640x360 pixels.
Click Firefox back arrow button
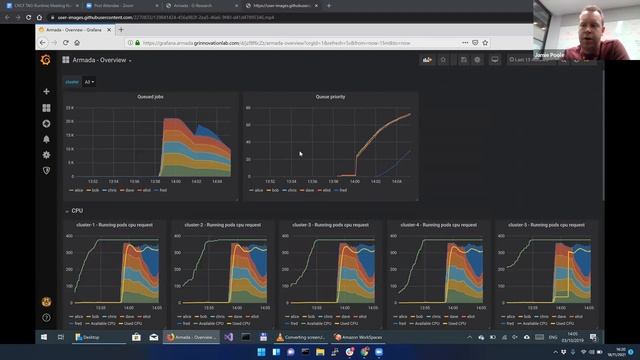point(43,43)
